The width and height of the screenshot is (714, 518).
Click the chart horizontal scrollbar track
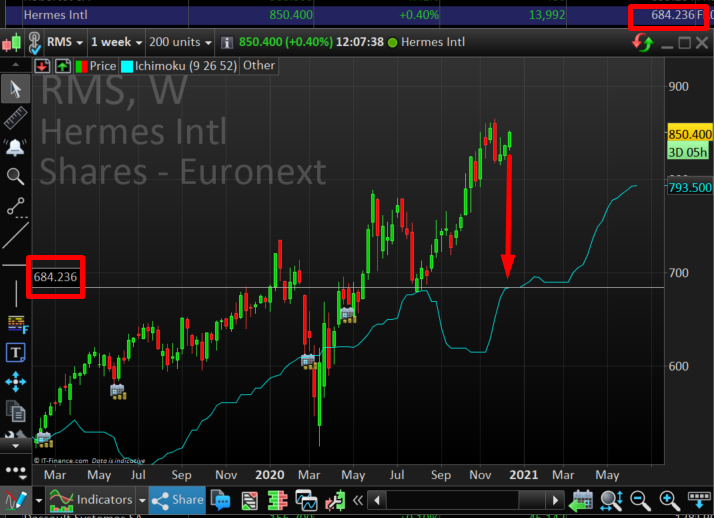click(466, 501)
